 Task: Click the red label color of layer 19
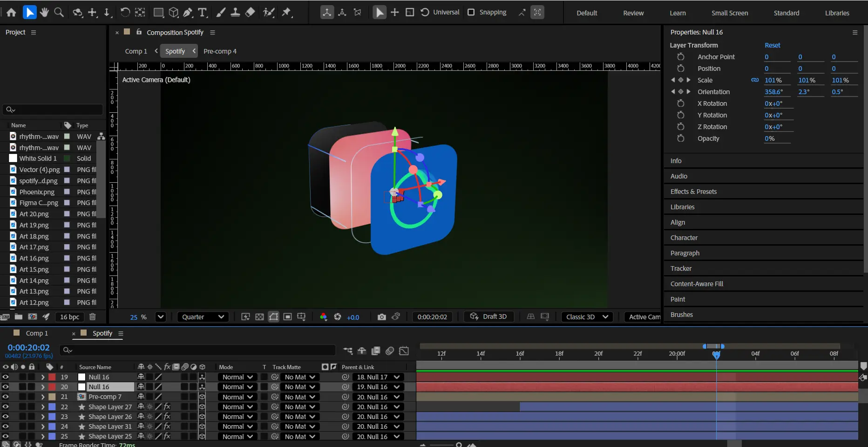pos(52,377)
